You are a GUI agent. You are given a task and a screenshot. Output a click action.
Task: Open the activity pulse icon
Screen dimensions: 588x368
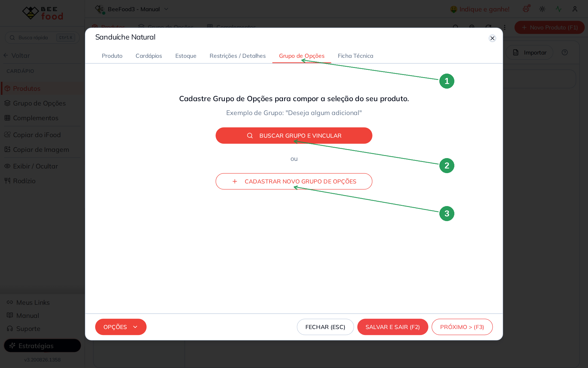[559, 9]
